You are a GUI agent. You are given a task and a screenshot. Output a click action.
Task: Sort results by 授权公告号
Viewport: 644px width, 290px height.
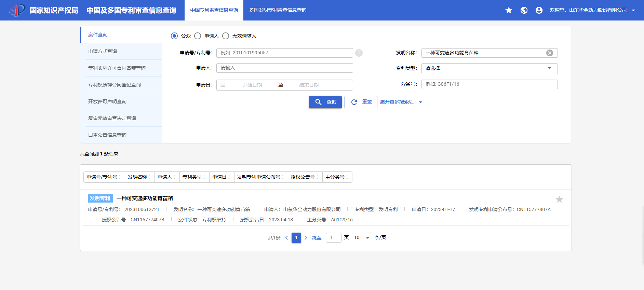click(x=305, y=177)
